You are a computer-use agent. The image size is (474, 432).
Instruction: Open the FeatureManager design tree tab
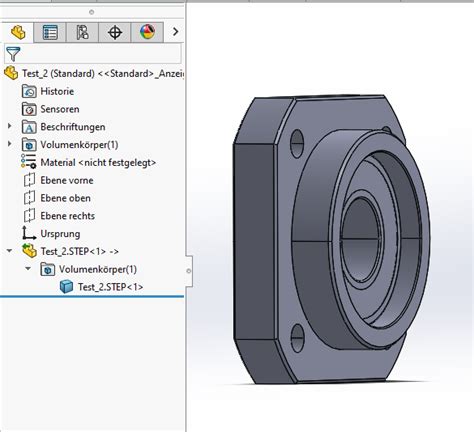pos(17,32)
